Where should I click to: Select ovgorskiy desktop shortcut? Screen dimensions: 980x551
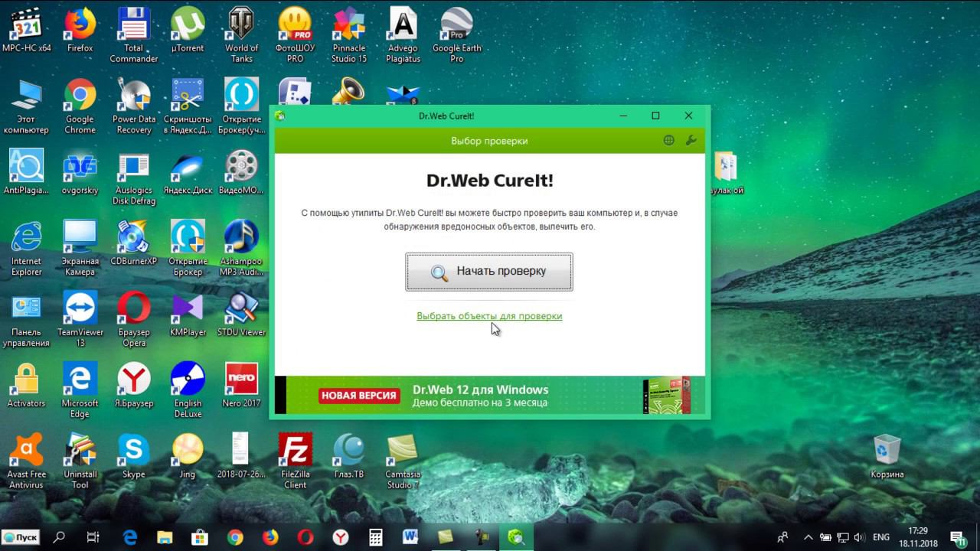coord(80,173)
